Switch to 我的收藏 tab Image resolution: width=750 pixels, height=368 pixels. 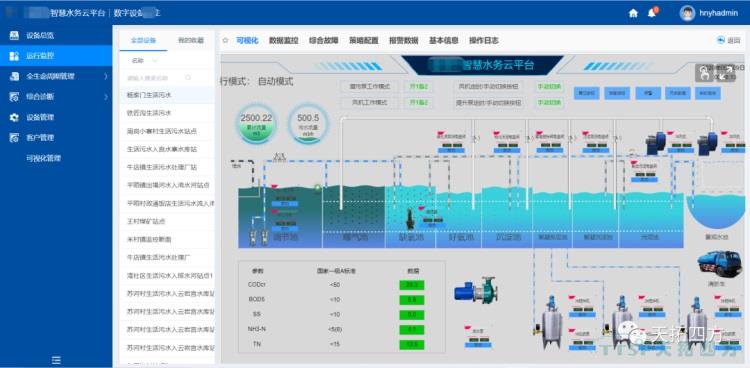(190, 41)
